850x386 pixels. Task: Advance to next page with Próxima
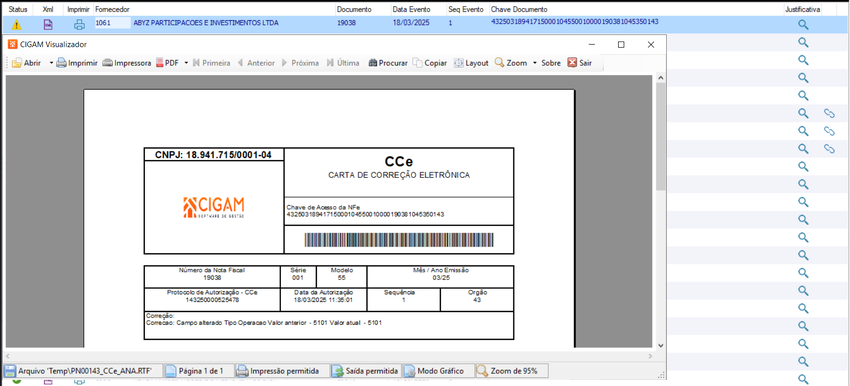[x=300, y=63]
